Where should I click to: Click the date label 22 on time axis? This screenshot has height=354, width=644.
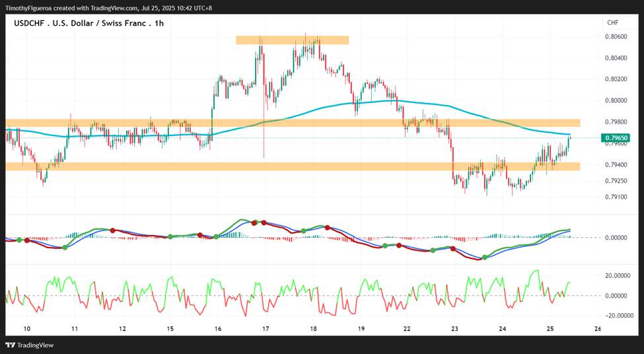pyautogui.click(x=407, y=329)
